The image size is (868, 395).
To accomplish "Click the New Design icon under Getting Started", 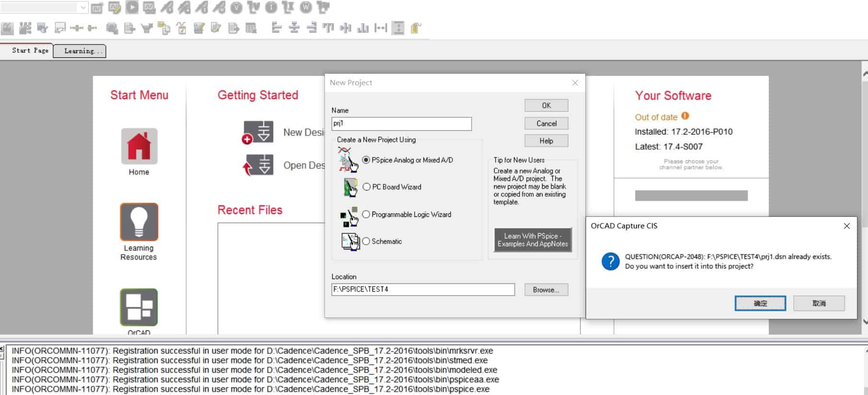I will click(x=258, y=132).
